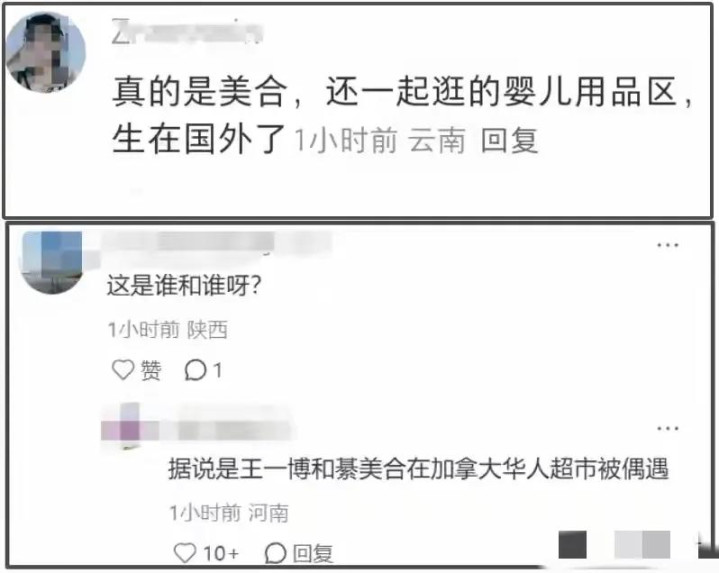Viewport: 719px width, 573px height.
Task: Open three-dot menu on the 王一博 reply
Action: 667,429
